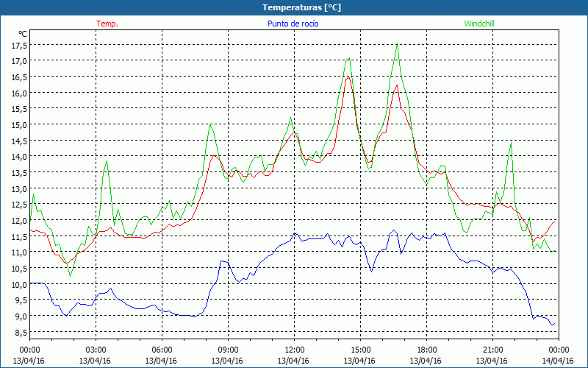Image resolution: width=588 pixels, height=368 pixels.
Task: Select the green Windchill legend label
Action: coord(479,24)
